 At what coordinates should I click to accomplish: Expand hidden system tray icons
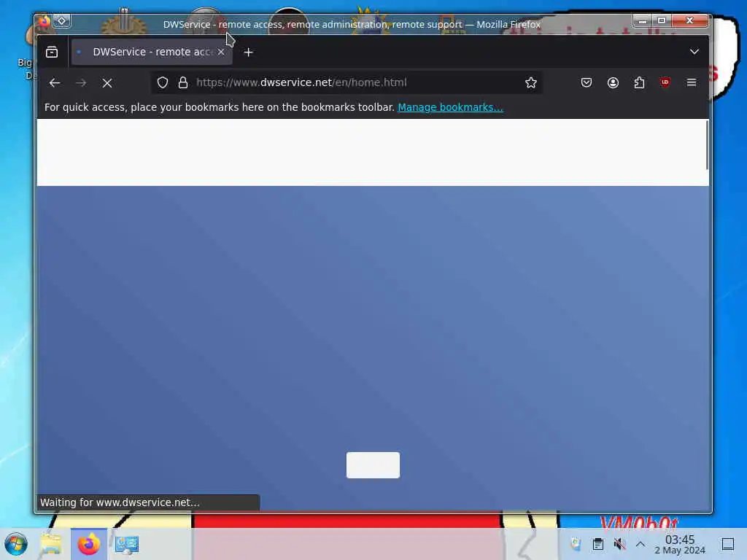(x=640, y=544)
